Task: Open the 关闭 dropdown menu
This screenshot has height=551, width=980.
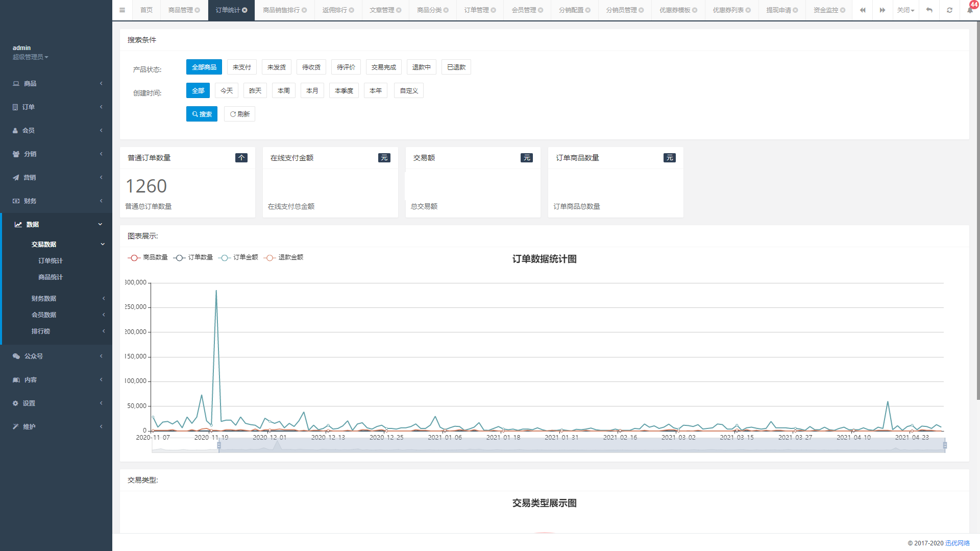Action: click(905, 10)
